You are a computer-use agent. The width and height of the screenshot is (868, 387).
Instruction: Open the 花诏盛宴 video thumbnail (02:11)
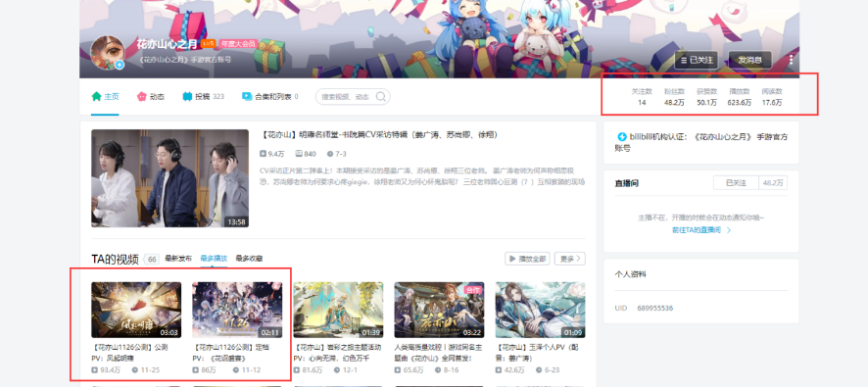tap(237, 310)
